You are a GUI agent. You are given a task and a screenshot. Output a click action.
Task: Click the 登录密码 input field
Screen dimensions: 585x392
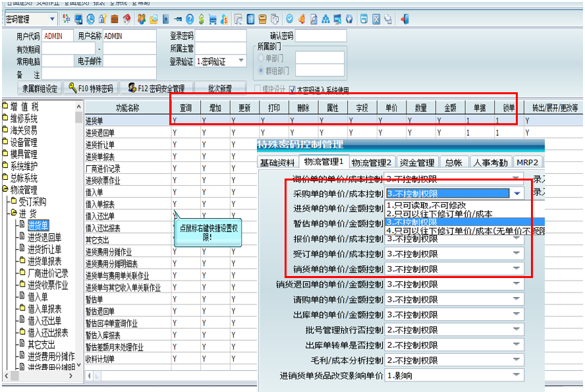[x=221, y=36]
